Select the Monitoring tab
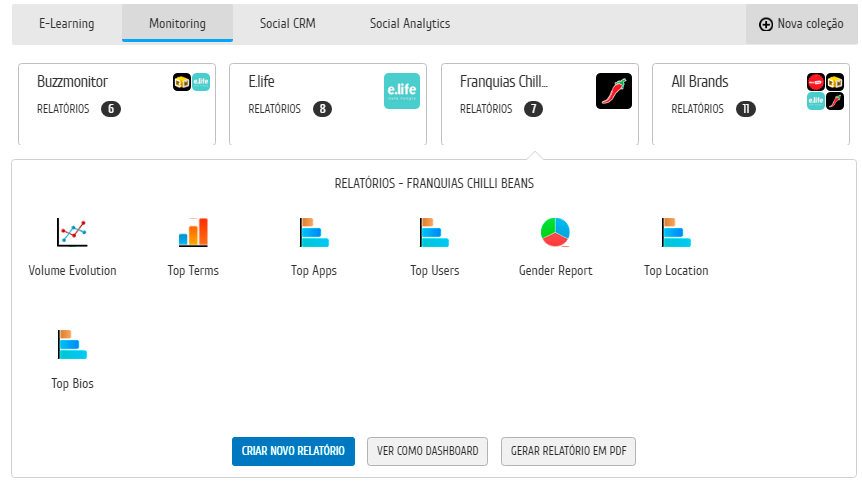This screenshot has width=862, height=489. [x=178, y=24]
